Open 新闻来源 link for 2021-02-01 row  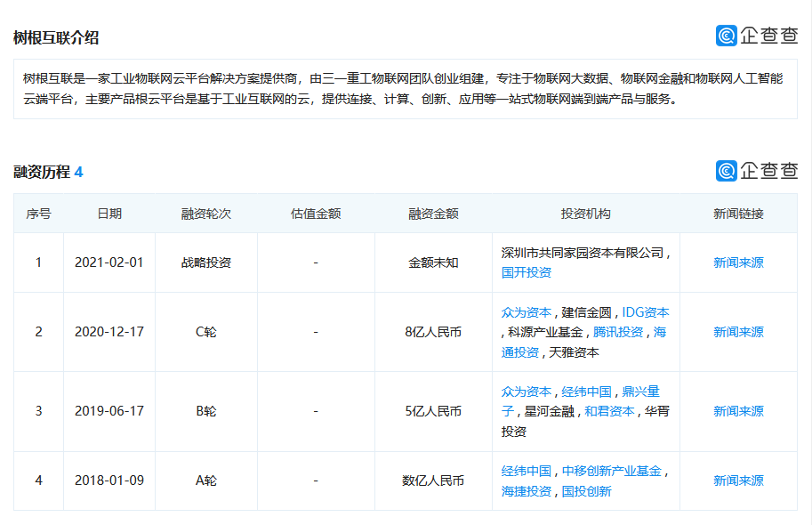pyautogui.click(x=738, y=262)
